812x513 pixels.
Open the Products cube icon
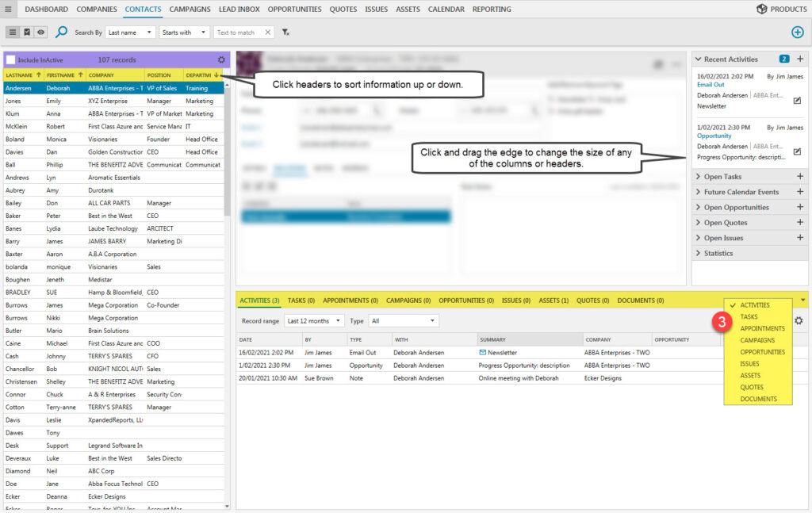762,9
